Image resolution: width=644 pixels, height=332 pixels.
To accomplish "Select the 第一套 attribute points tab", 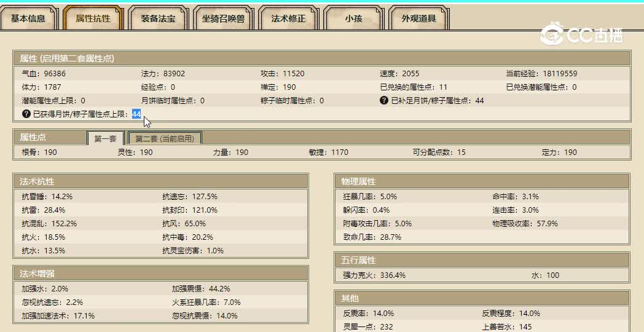I will [106, 138].
